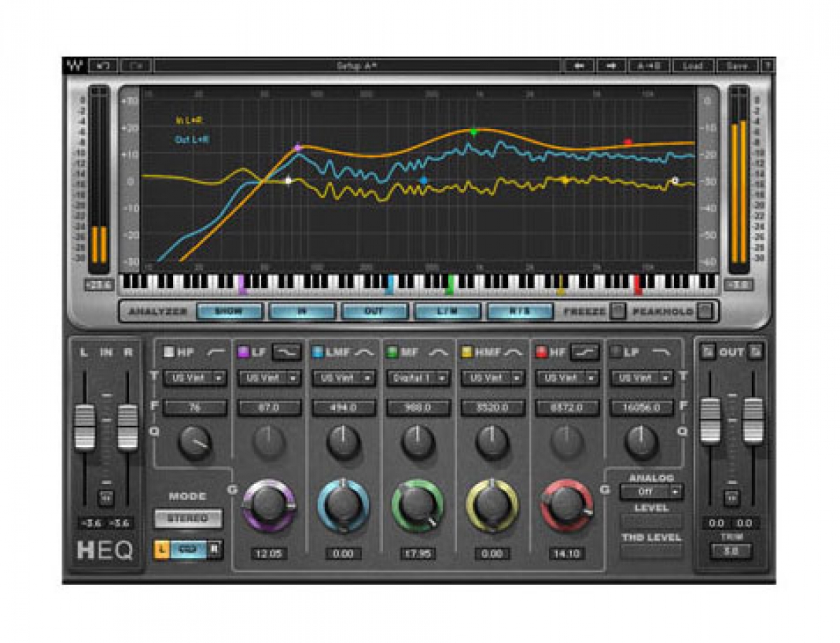The height and width of the screenshot is (643, 840).
Task: Click the MF gain value 17.95
Action: [419, 553]
